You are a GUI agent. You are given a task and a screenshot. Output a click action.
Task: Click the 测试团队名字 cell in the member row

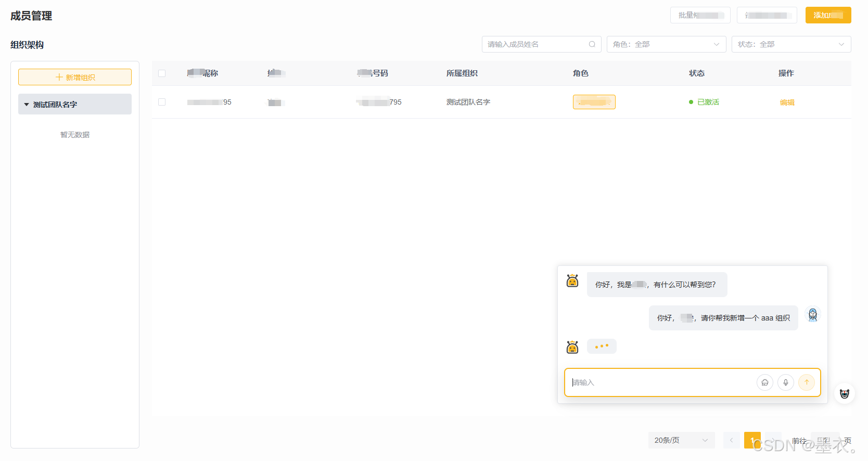point(468,102)
